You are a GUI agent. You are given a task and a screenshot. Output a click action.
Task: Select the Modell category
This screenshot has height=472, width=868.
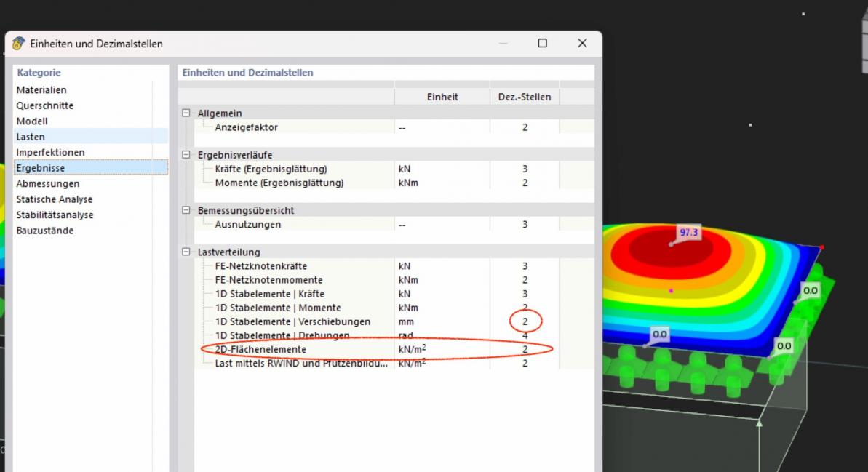click(31, 121)
